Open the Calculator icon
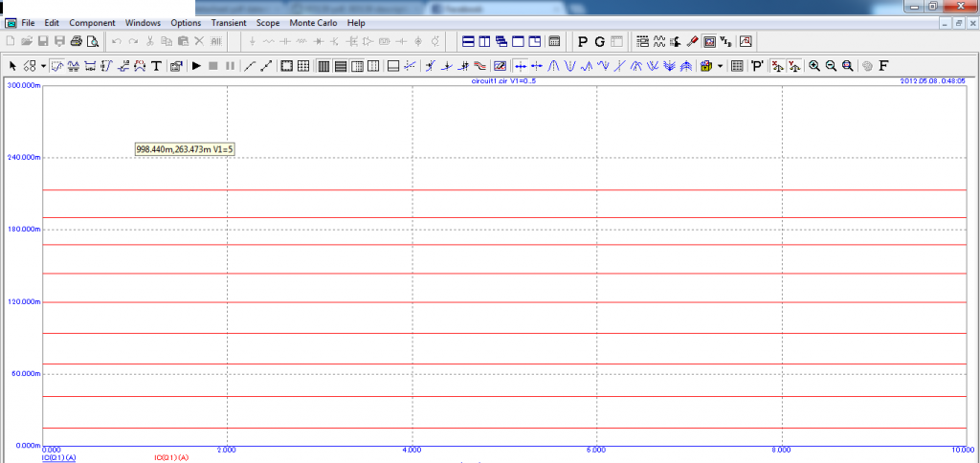The image size is (980, 463). (554, 42)
